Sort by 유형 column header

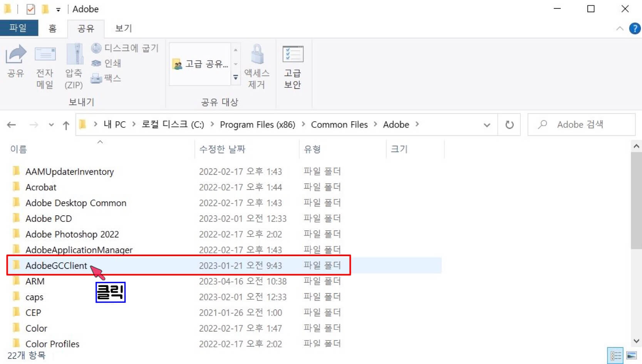(312, 149)
